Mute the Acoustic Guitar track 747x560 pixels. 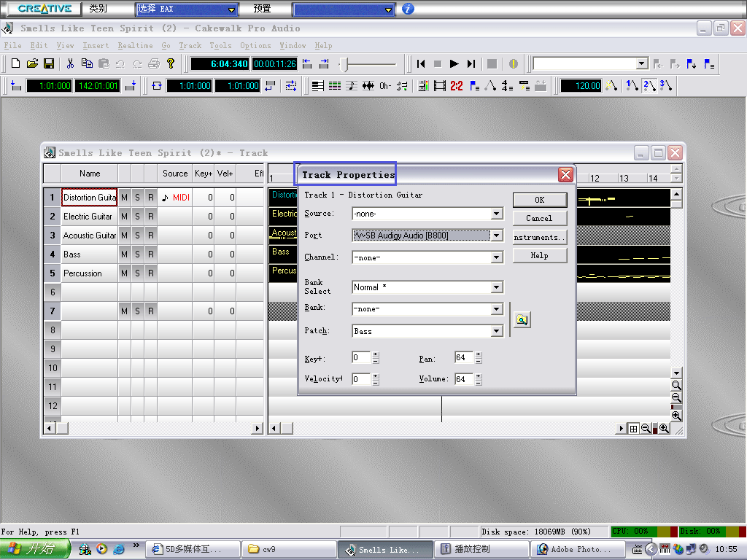tap(124, 236)
